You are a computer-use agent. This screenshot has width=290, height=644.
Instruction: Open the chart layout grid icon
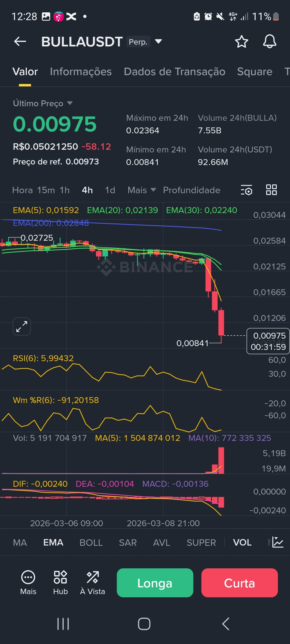point(271,190)
